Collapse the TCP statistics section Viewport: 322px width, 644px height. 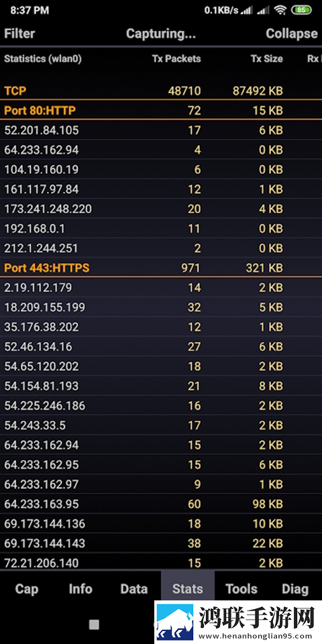(161, 91)
